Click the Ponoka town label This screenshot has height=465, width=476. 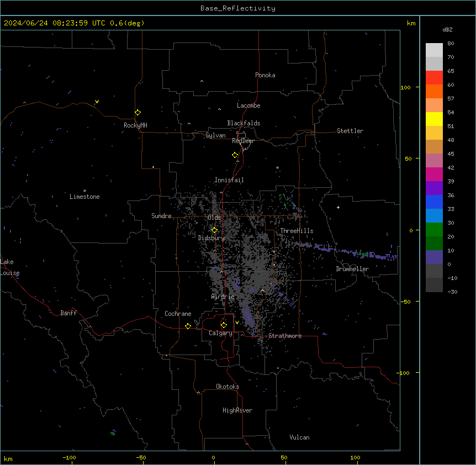[265, 75]
